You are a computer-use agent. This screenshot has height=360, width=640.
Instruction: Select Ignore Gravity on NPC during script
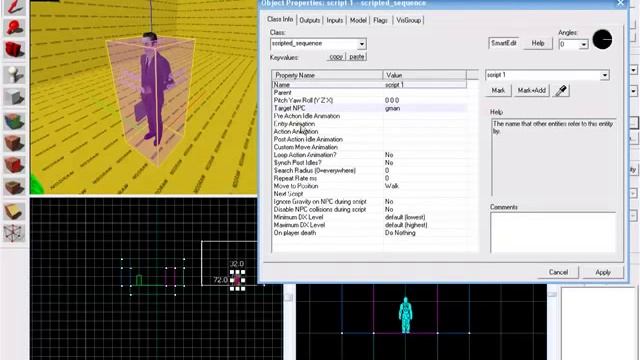(369, 201)
